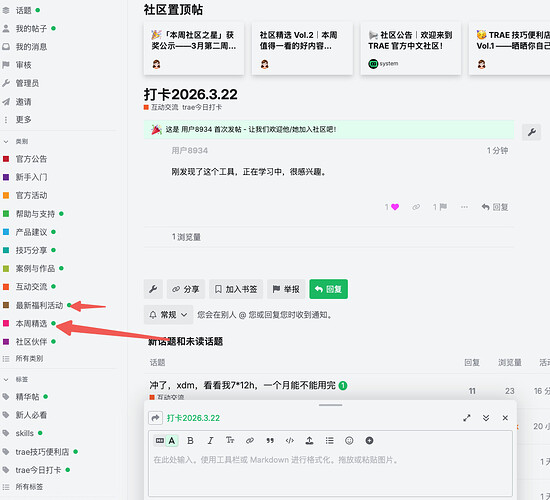This screenshot has width=550, height=500.
Task: Click the reply-to arrow icon in the composer
Action: click(155, 418)
